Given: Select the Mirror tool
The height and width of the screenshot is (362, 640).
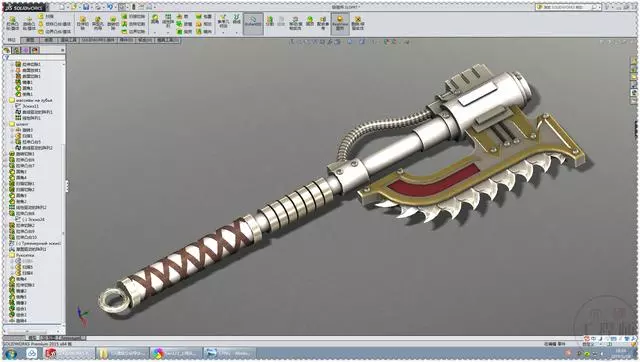Looking at the screenshot, I should 203,31.
